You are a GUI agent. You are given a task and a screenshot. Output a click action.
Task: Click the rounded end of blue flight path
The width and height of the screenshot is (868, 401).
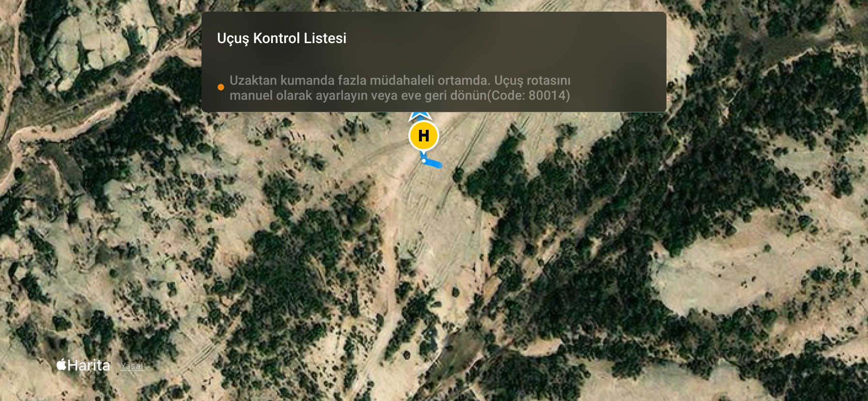point(438,165)
